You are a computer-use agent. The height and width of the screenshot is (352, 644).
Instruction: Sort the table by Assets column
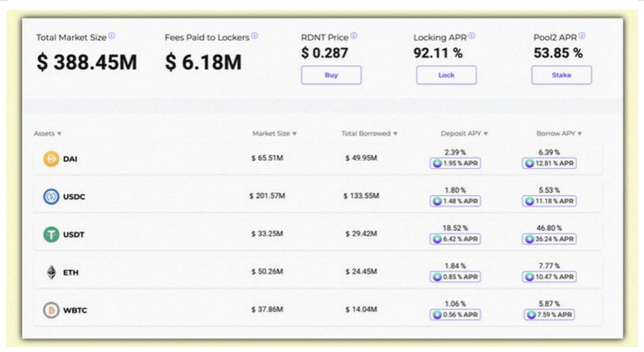point(48,133)
